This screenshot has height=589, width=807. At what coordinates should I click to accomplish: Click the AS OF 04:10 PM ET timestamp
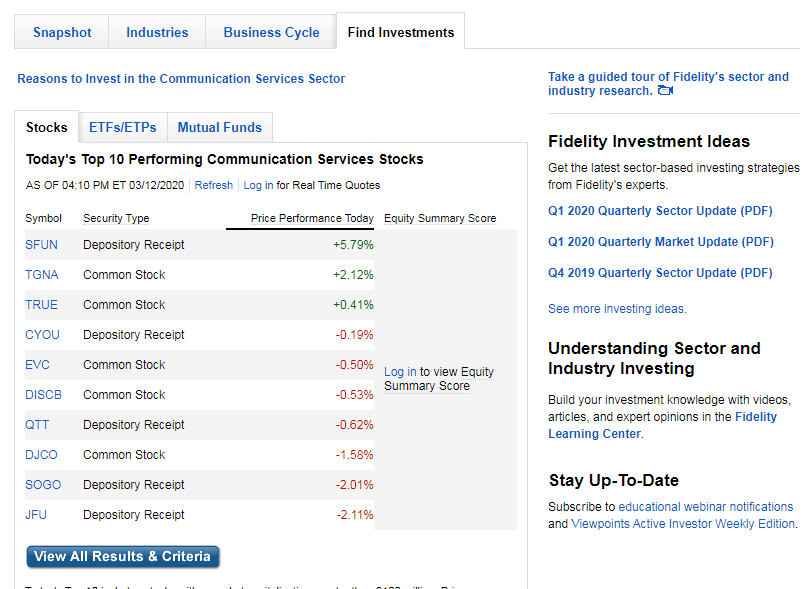click(105, 185)
